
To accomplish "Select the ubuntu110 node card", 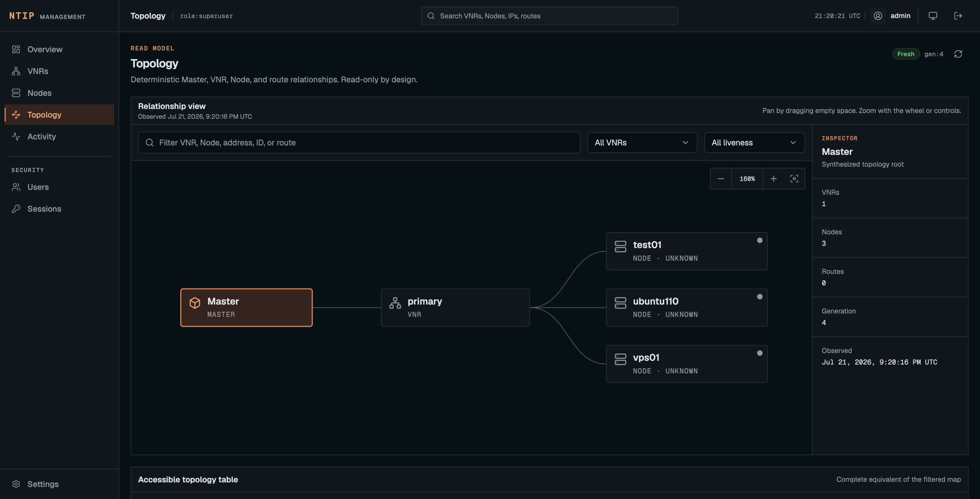I will pos(687,307).
